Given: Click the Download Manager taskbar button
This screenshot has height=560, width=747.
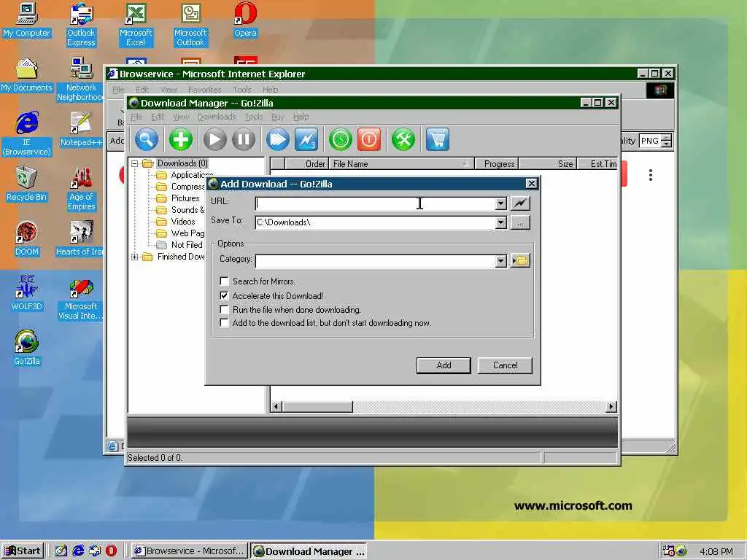Looking at the screenshot, I should coord(309,551).
